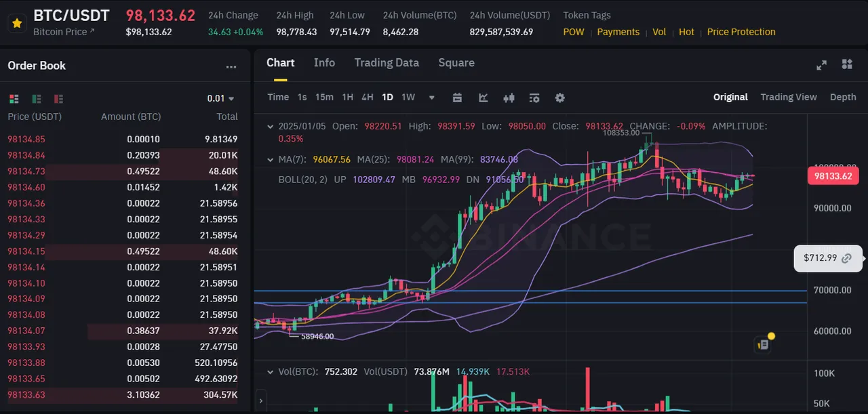Screen dimensions: 868x414
Task: Click the Payments token tag
Action: 618,32
